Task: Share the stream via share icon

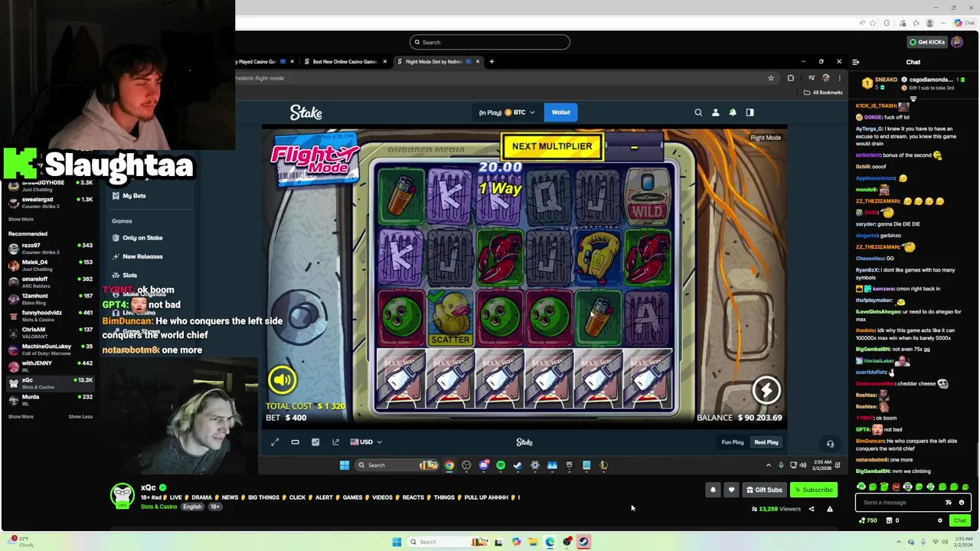Action: pyautogui.click(x=812, y=509)
